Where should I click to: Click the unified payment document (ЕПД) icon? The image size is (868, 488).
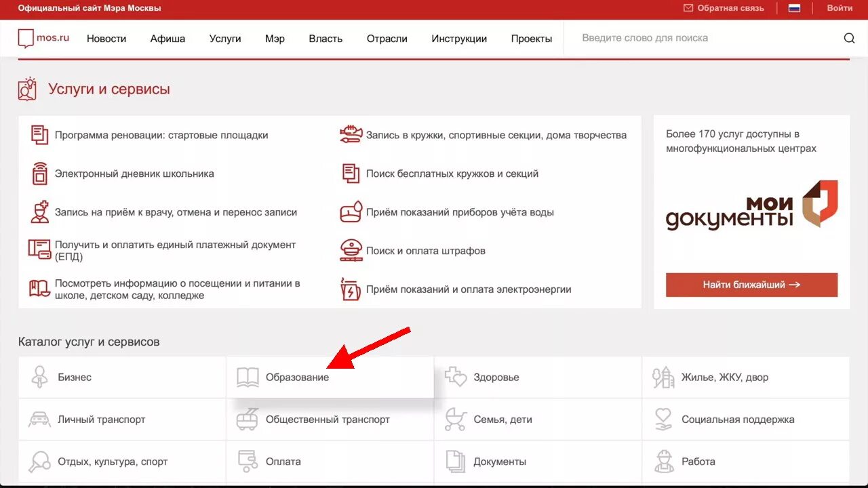coord(39,249)
